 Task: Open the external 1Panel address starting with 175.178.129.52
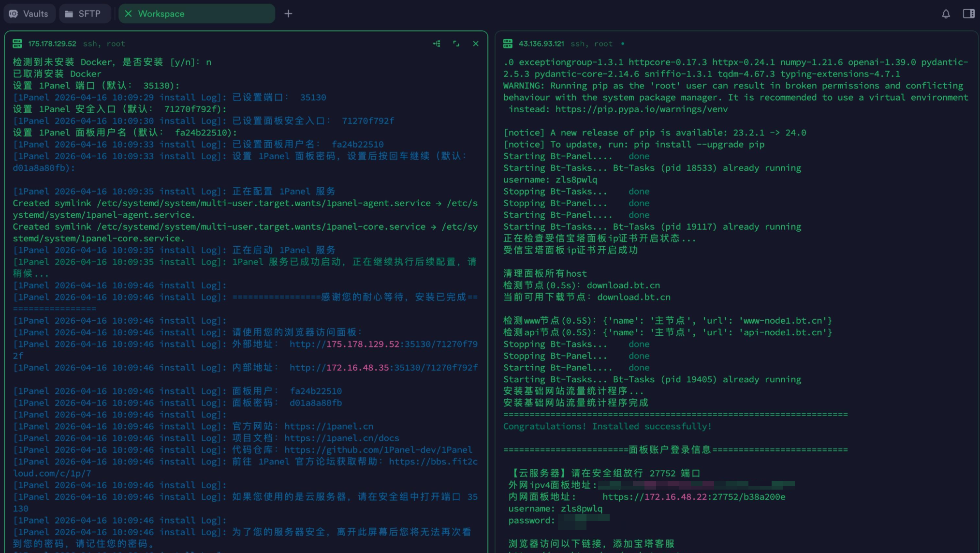[x=383, y=344]
